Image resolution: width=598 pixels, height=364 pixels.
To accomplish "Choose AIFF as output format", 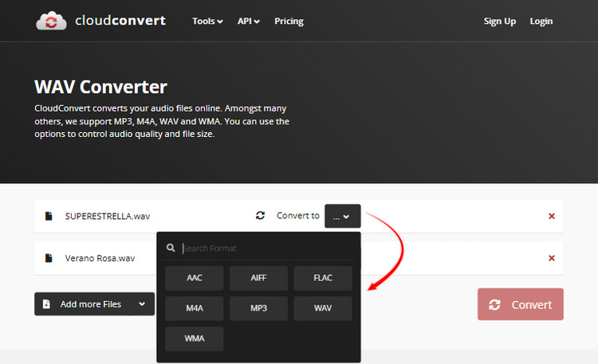I will [x=258, y=278].
